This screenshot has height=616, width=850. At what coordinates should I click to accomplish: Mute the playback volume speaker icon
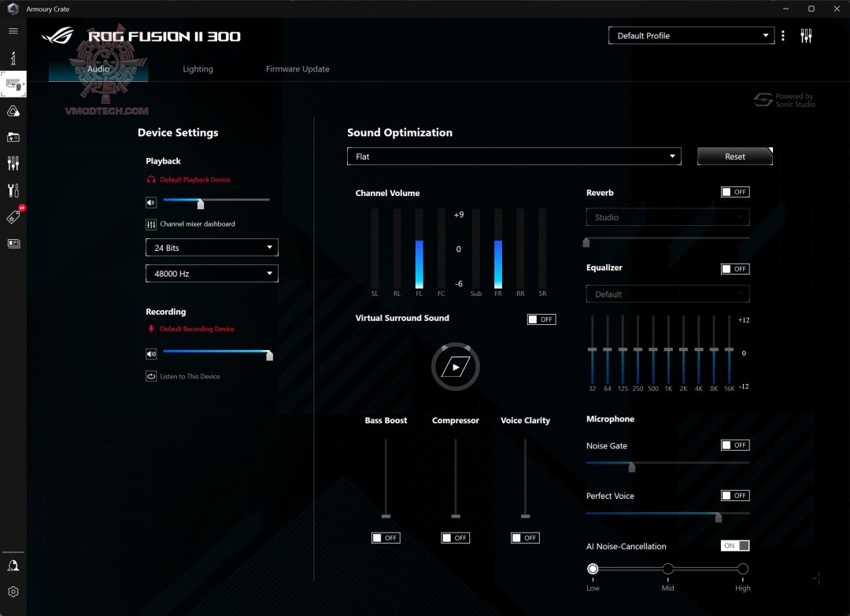click(x=151, y=203)
